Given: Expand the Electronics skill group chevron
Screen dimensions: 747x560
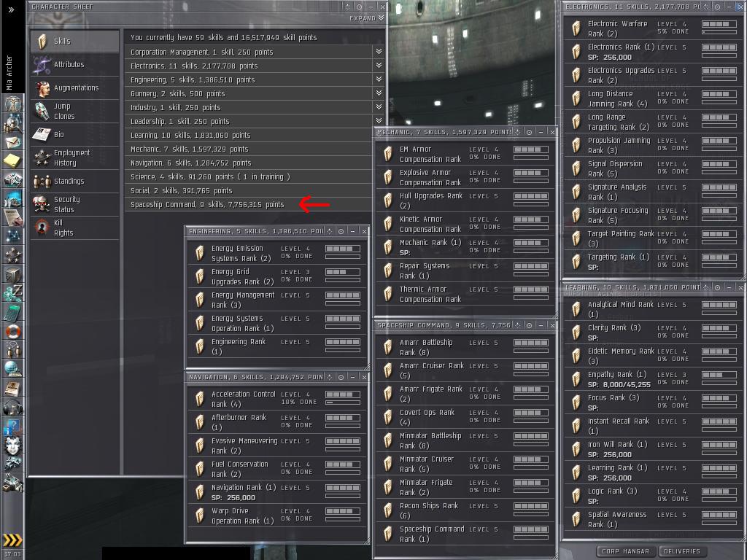Looking at the screenshot, I should tap(379, 65).
